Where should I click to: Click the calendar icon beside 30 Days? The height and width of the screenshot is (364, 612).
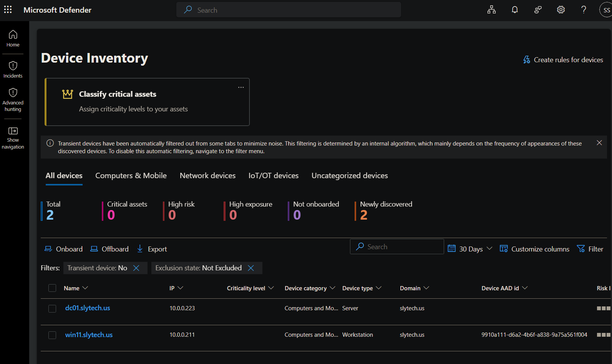point(452,249)
